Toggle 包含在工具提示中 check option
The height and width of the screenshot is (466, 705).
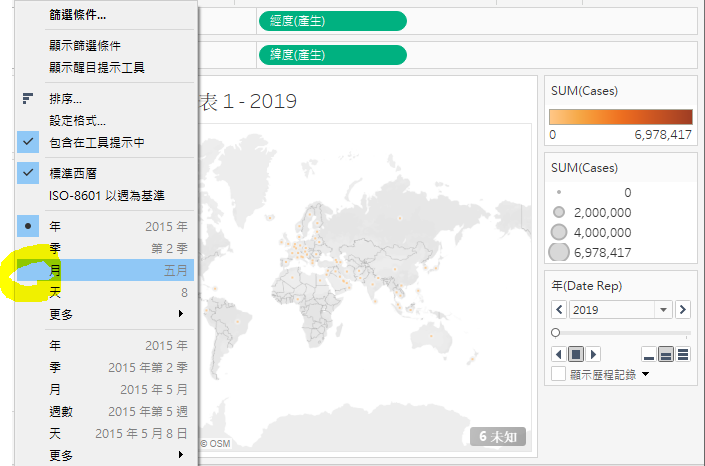[x=106, y=143]
